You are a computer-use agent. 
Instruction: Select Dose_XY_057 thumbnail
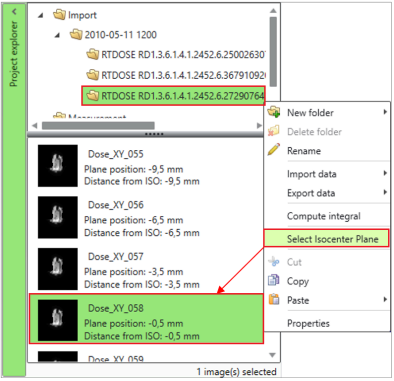(x=58, y=269)
